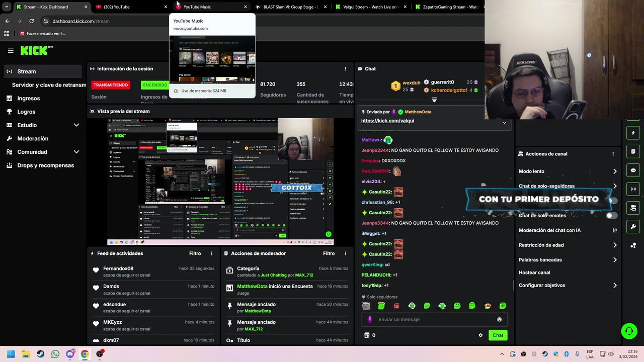This screenshot has height=362, width=644.
Task: Switch to the YouTube Music tab
Action: (x=211, y=7)
